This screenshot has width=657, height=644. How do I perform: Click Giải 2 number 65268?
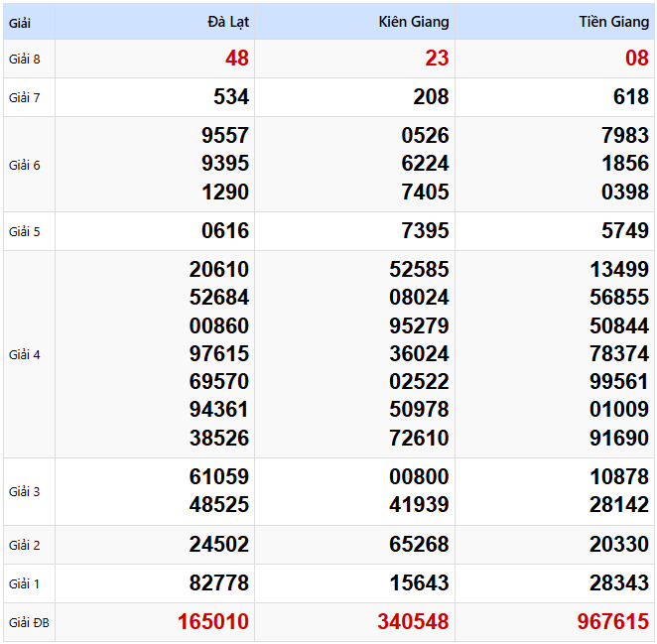[x=419, y=545]
